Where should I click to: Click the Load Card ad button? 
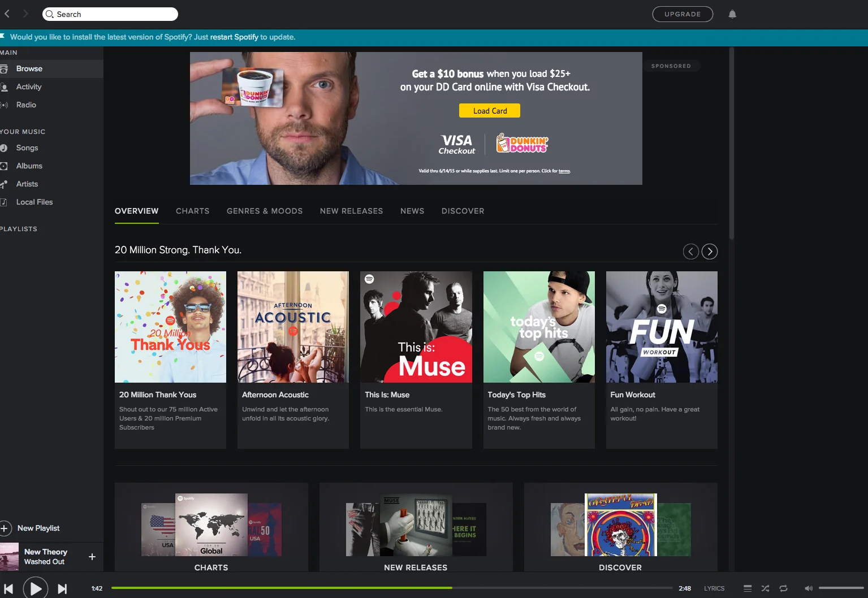(490, 111)
